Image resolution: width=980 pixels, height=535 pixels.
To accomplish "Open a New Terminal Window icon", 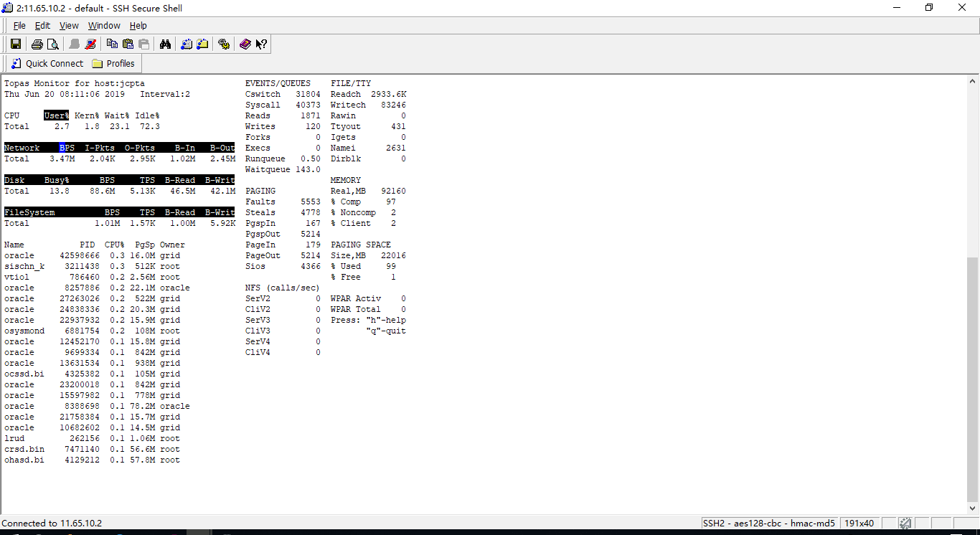I will (x=187, y=44).
